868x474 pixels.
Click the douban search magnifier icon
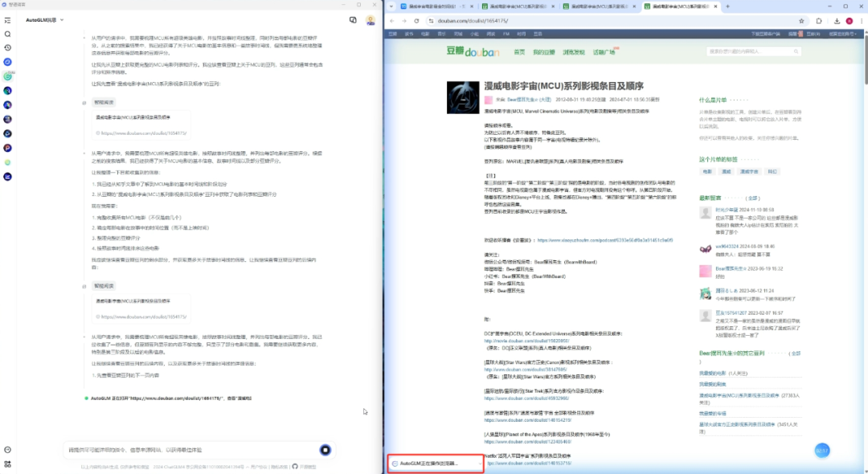(796, 51)
